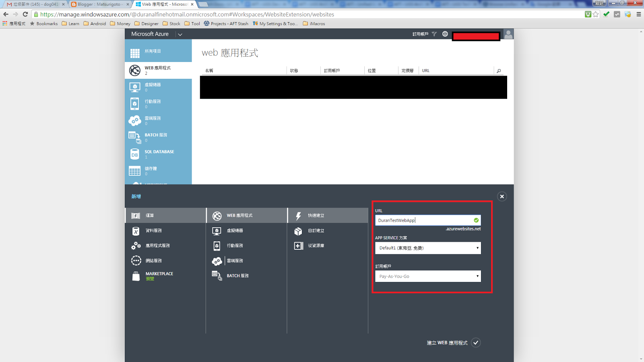This screenshot has width=644, height=362.
Task: Open the APP SERVICE 方案 Default1 dropdown
Action: (428, 248)
